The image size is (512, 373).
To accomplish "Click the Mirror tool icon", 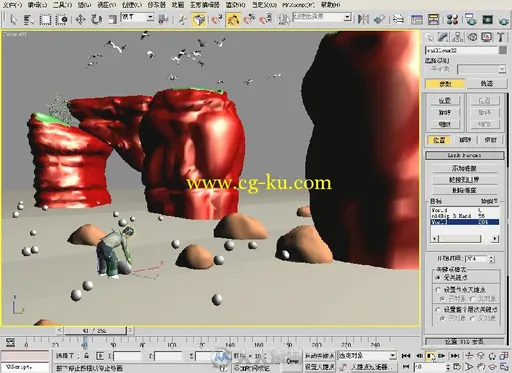I will pyautogui.click(x=363, y=19).
